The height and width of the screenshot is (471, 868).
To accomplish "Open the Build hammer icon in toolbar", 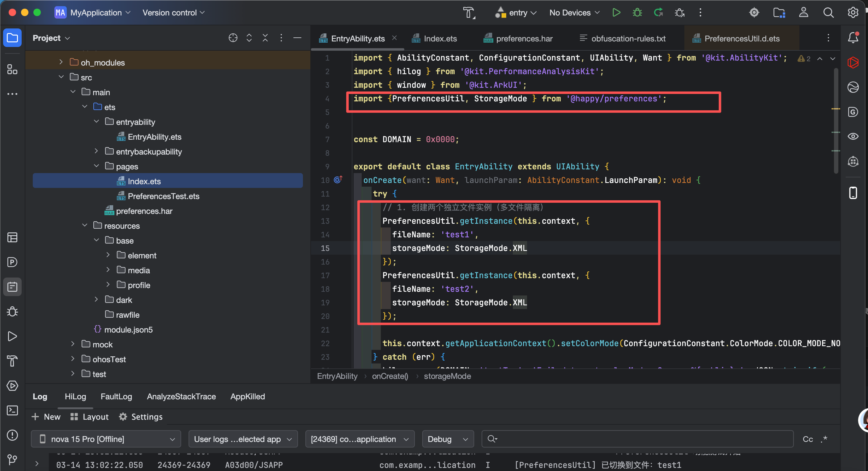I will tap(469, 13).
